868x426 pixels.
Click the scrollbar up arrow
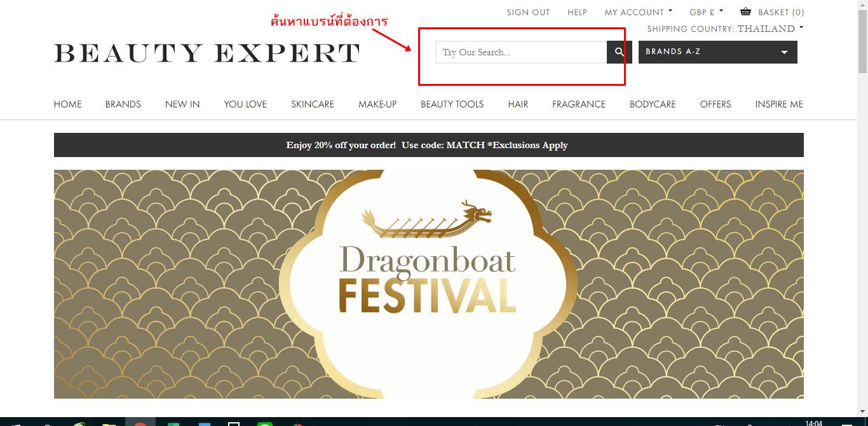862,4
